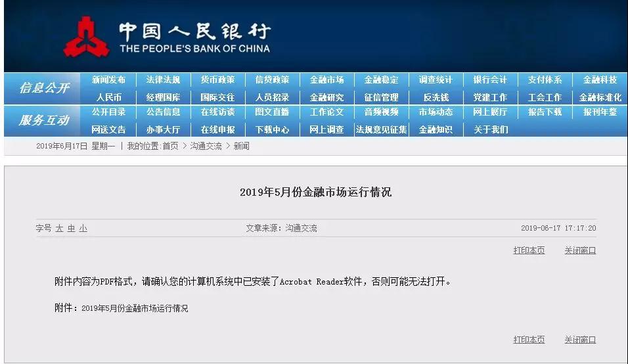Click upper 打印本页 link
Image resolution: width=628 pixels, height=364 pixels.
tap(529, 250)
